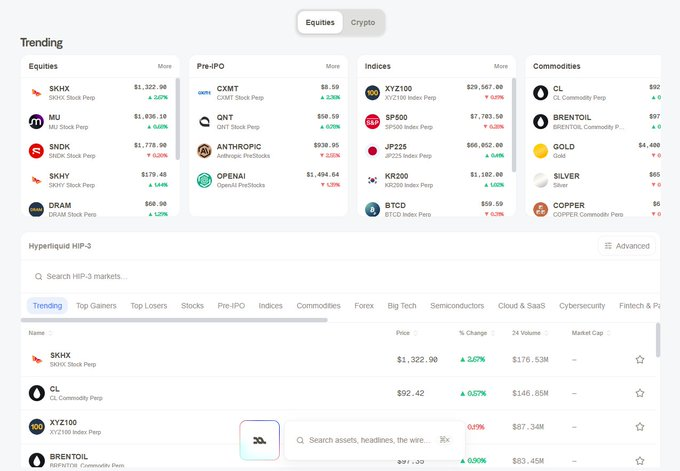This screenshot has width=680, height=471.
Task: Focus the search assets, headlines field
Action: (374, 440)
